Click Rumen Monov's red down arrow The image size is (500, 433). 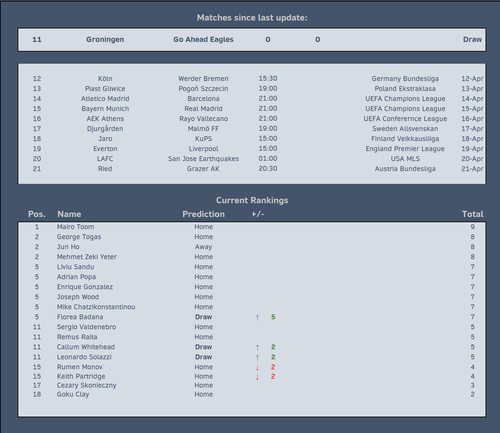point(257,367)
